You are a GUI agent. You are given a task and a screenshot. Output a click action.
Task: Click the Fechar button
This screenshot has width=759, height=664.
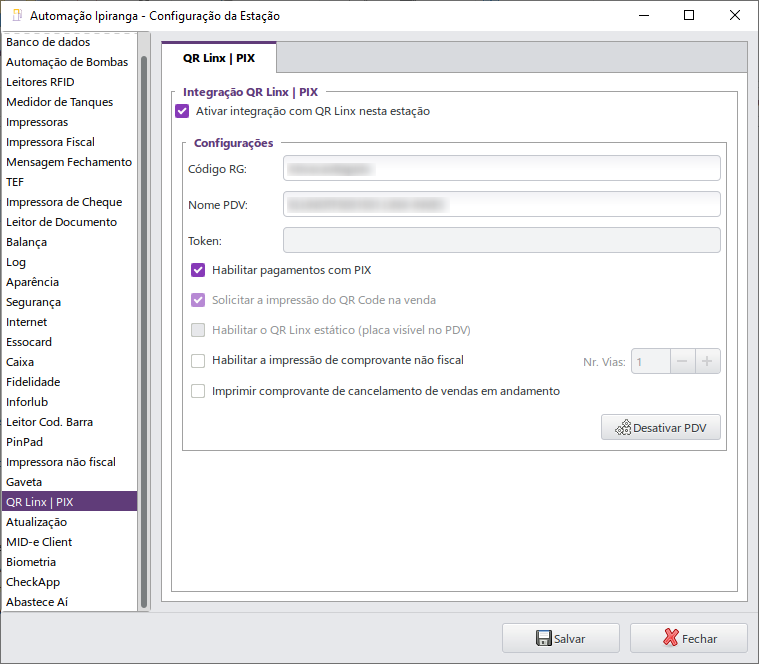tap(689, 638)
